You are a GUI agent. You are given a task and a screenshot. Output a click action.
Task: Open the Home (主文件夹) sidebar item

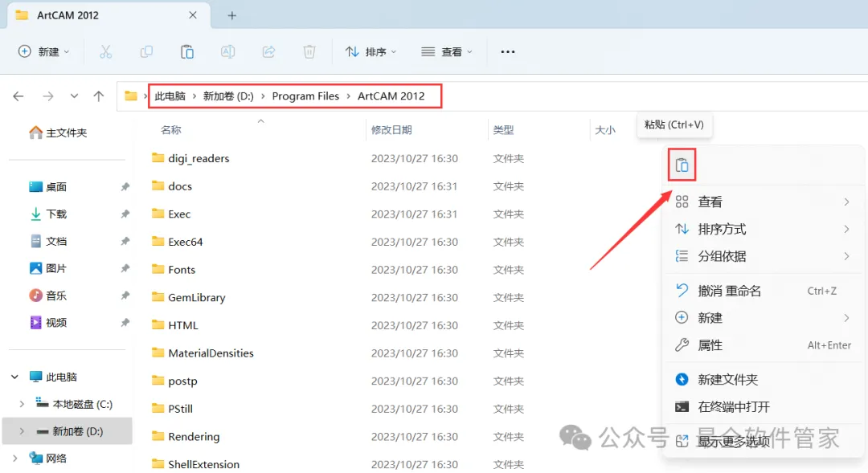click(x=58, y=133)
